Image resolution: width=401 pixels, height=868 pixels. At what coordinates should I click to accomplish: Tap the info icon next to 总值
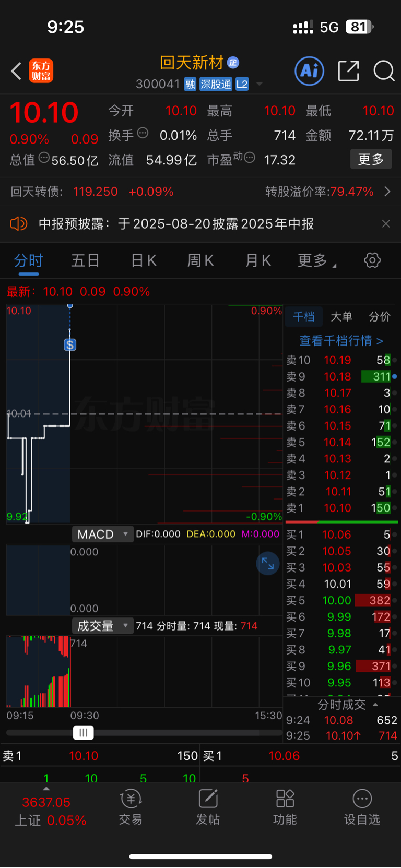[44, 157]
